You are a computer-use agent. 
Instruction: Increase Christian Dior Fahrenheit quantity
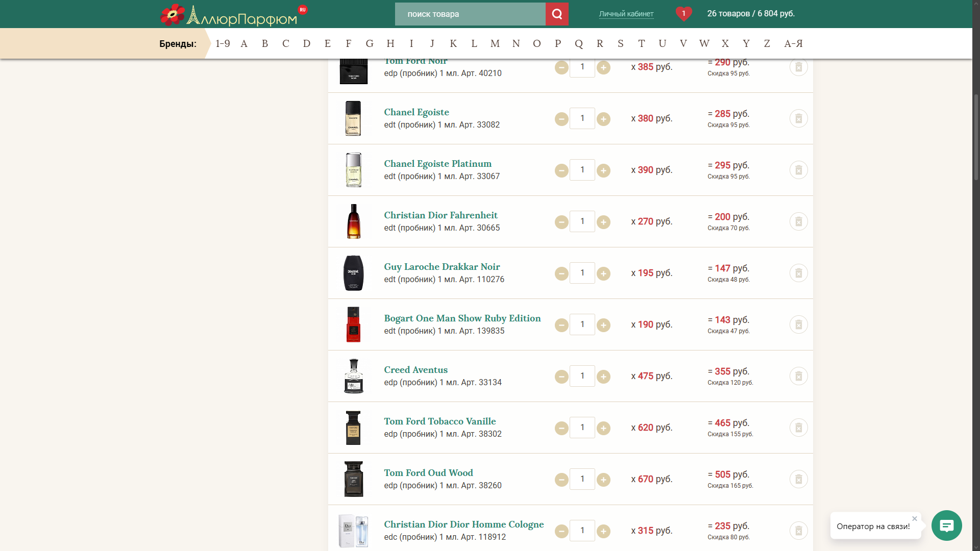603,222
